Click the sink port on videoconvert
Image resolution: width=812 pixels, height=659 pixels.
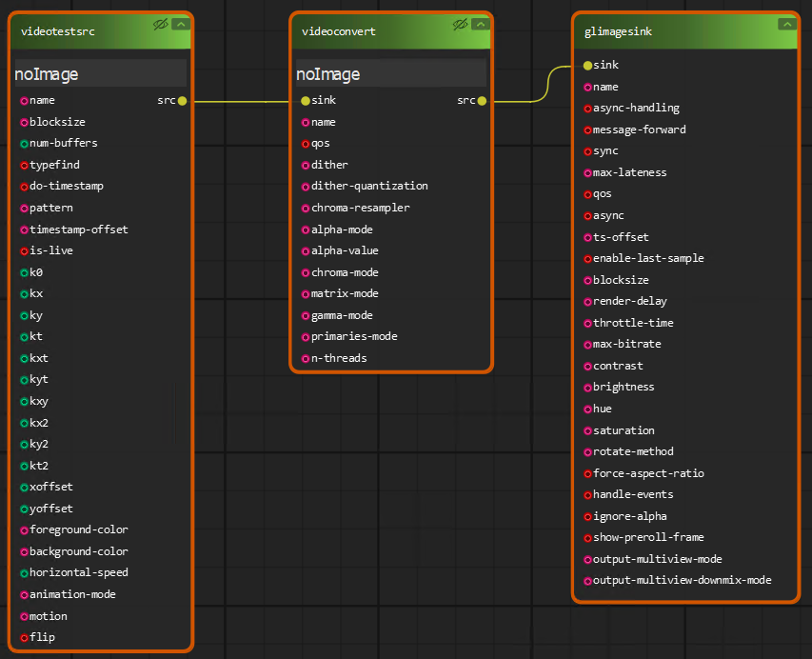[305, 99]
